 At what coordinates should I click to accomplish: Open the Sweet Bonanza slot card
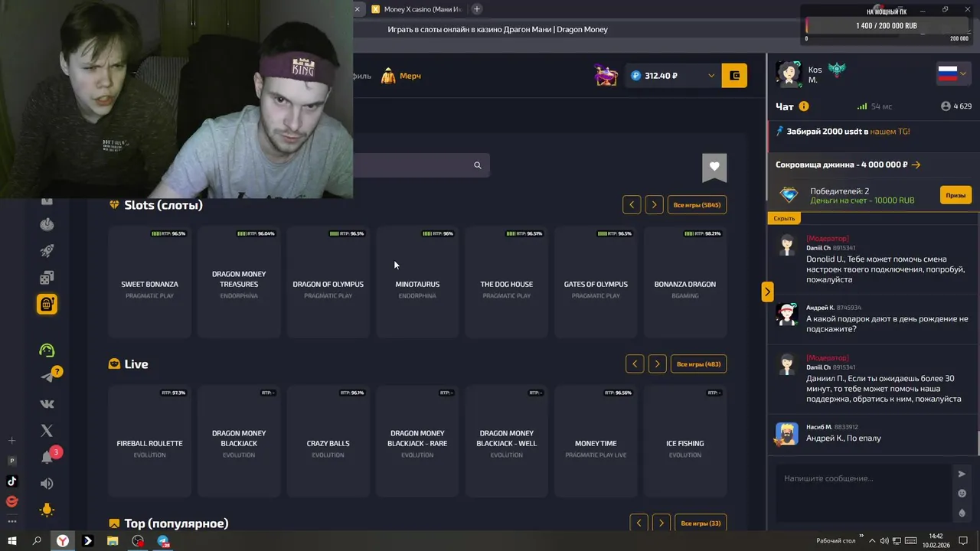(149, 282)
